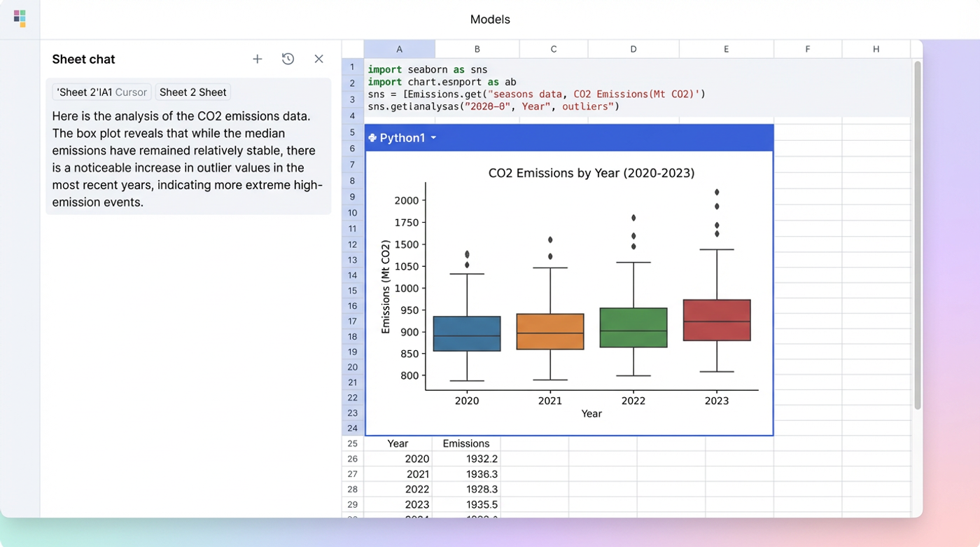Click the CO2 analysis chat message
Screen dimensions: 980x547
[x=188, y=159]
